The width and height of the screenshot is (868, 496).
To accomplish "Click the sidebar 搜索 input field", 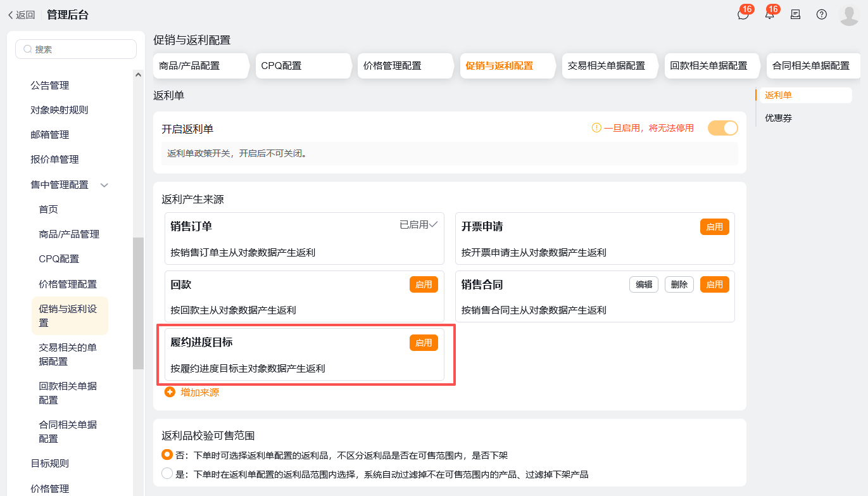I will coord(82,49).
